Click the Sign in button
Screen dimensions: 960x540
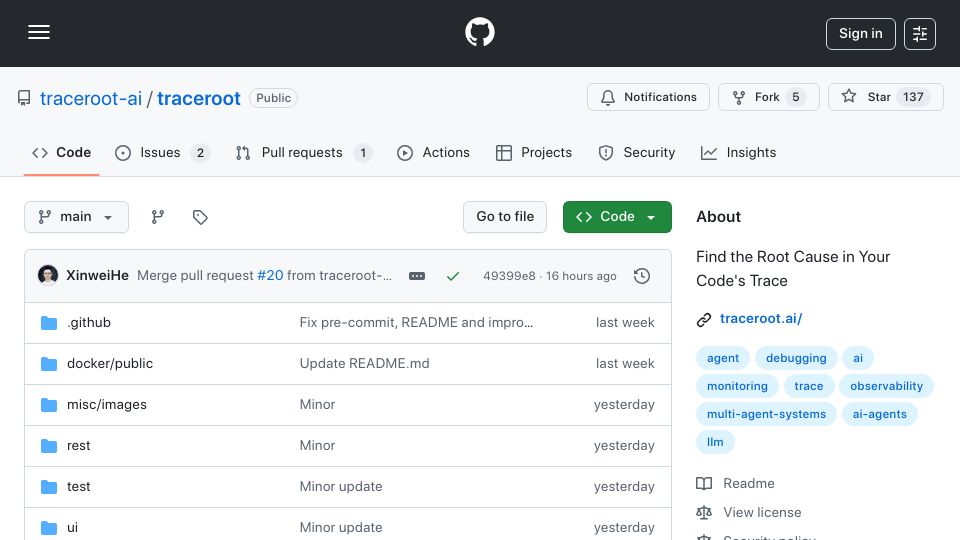click(x=860, y=34)
